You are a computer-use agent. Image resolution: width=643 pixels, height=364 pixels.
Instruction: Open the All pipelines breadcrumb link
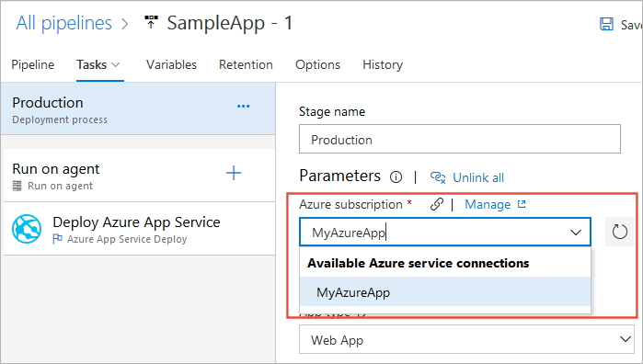64,23
